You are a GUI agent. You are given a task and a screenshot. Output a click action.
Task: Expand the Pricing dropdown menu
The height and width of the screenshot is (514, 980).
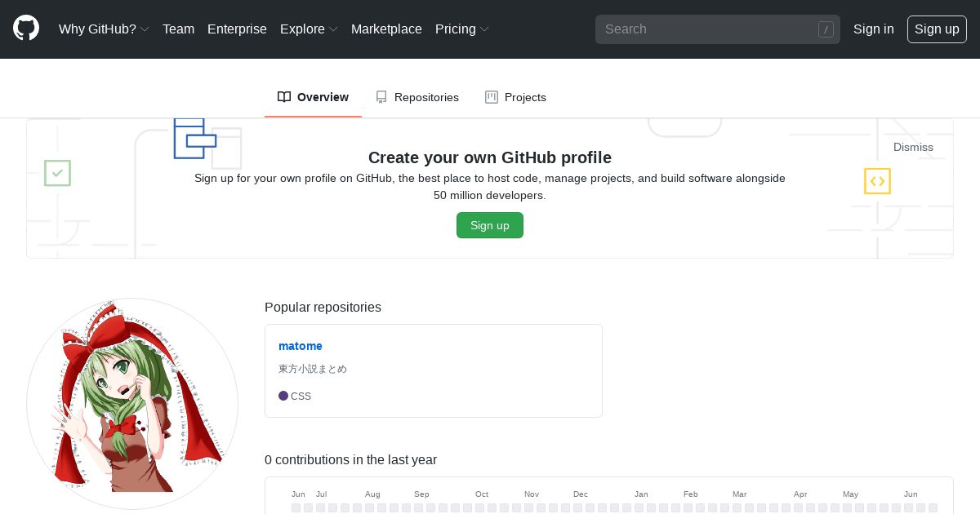coord(462,29)
